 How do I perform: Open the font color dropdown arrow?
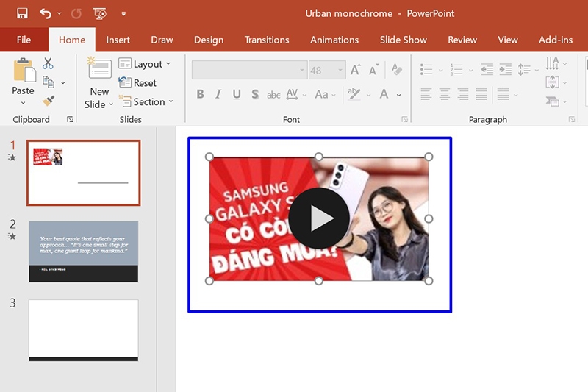pyautogui.click(x=398, y=95)
